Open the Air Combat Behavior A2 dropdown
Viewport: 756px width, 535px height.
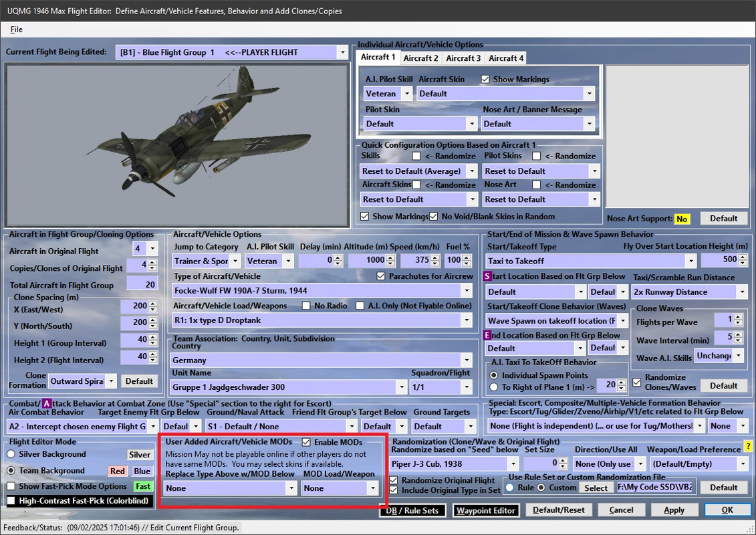tap(82, 427)
